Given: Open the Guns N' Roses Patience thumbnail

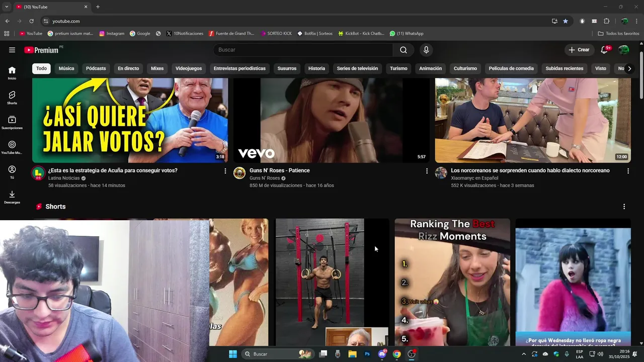Looking at the screenshot, I should 332,120.
